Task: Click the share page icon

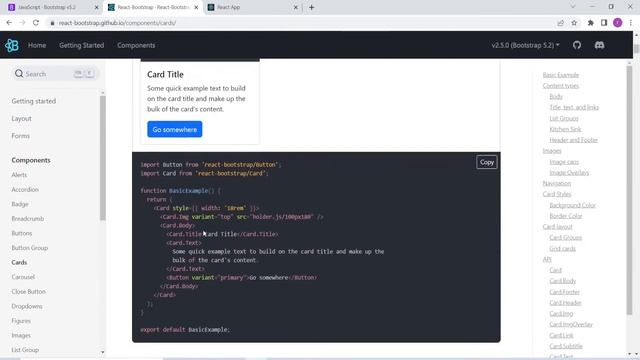Action: [x=560, y=23]
